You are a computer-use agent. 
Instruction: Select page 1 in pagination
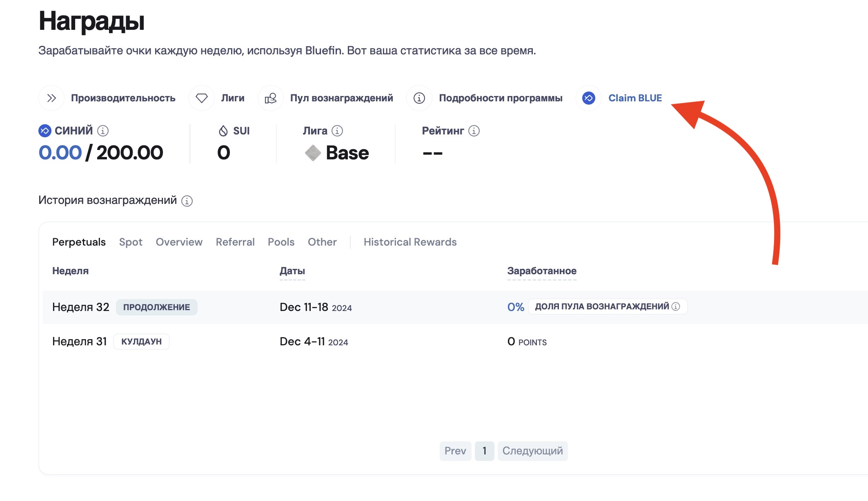pyautogui.click(x=485, y=451)
